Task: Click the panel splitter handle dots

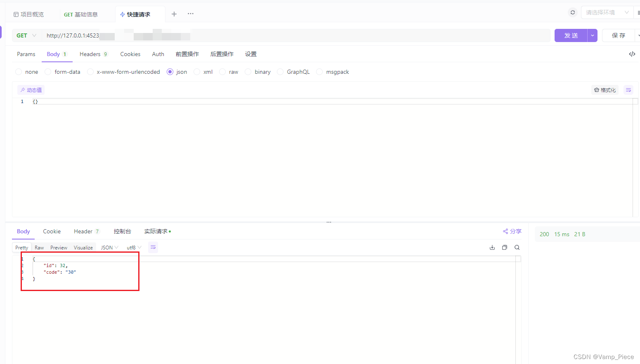Action: [329, 222]
